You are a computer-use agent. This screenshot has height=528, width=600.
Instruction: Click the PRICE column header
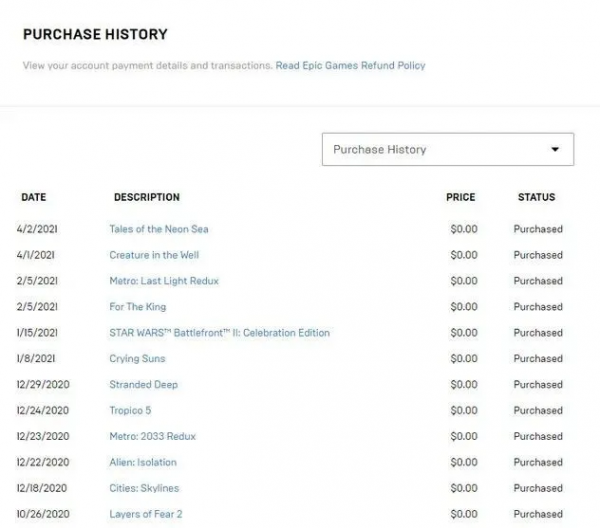coord(460,197)
